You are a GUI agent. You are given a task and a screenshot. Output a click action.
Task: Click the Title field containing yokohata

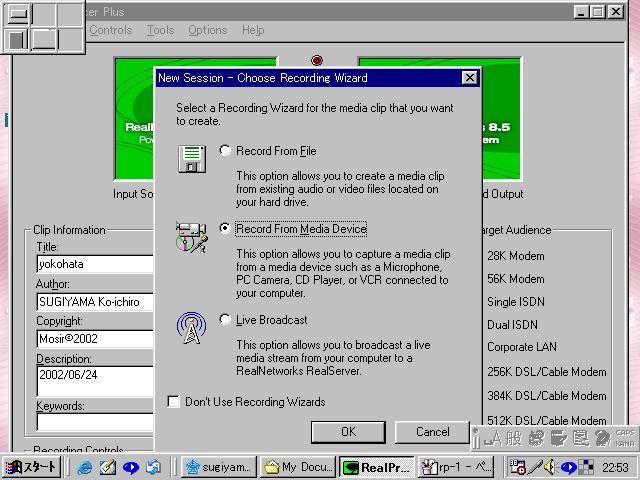tap(95, 264)
